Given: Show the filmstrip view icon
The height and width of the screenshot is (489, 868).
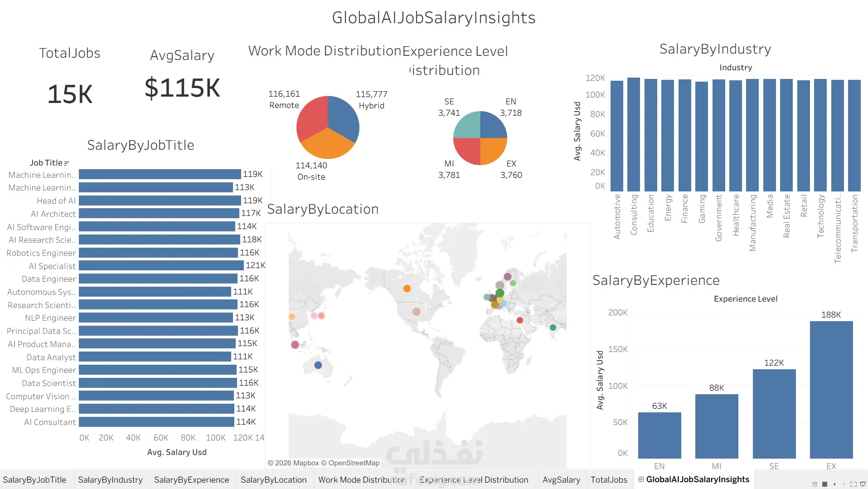Looking at the screenshot, I should [x=815, y=484].
